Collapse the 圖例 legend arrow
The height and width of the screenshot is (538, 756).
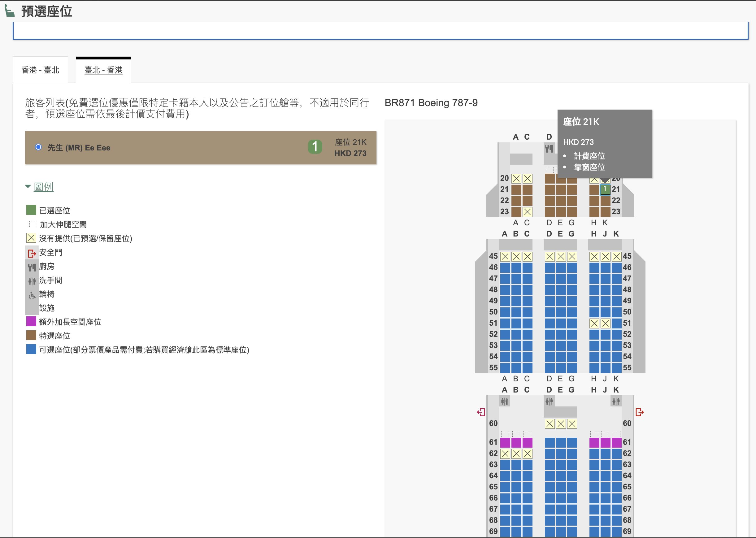pyautogui.click(x=28, y=187)
